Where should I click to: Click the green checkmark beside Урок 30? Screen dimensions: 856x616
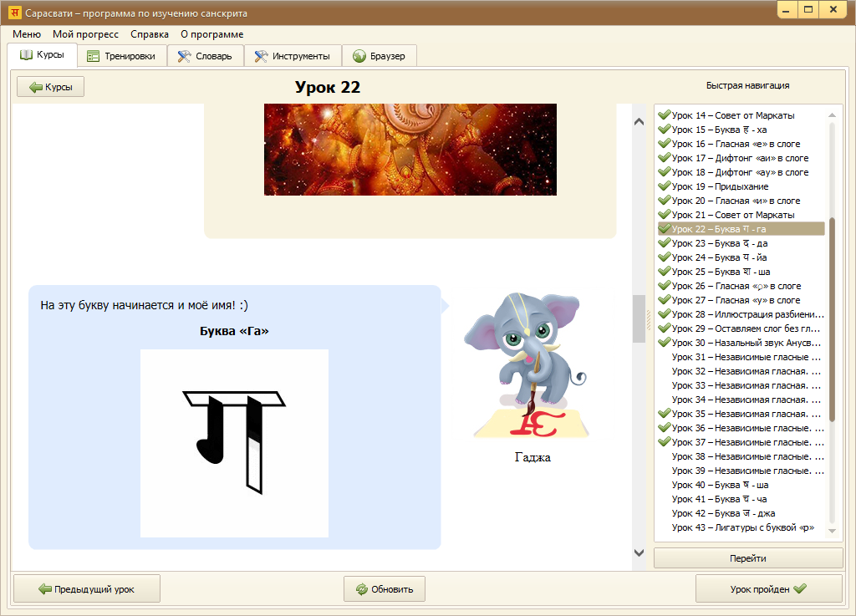[664, 343]
